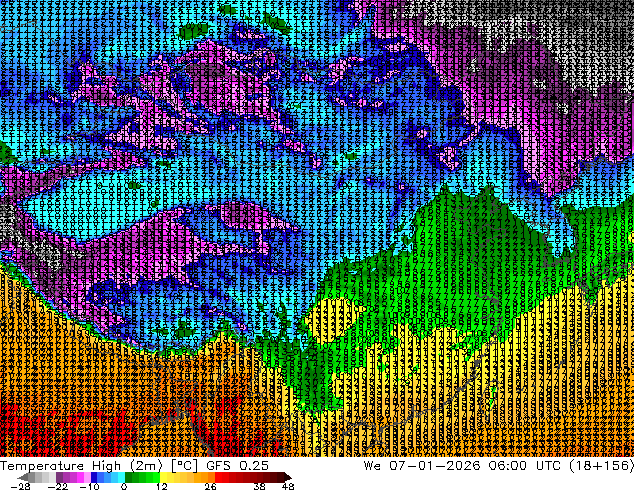Click the black right arrow tip of the legend
This screenshot has height=490, width=634.
click(288, 477)
